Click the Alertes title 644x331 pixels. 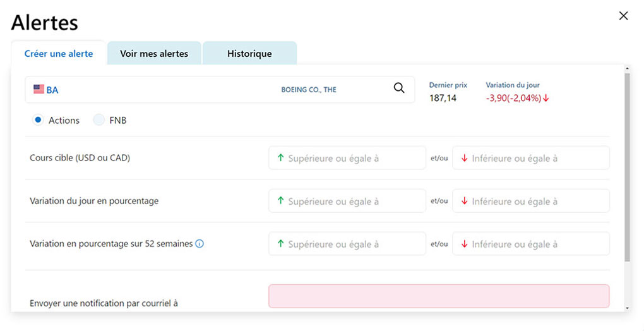[x=44, y=22]
